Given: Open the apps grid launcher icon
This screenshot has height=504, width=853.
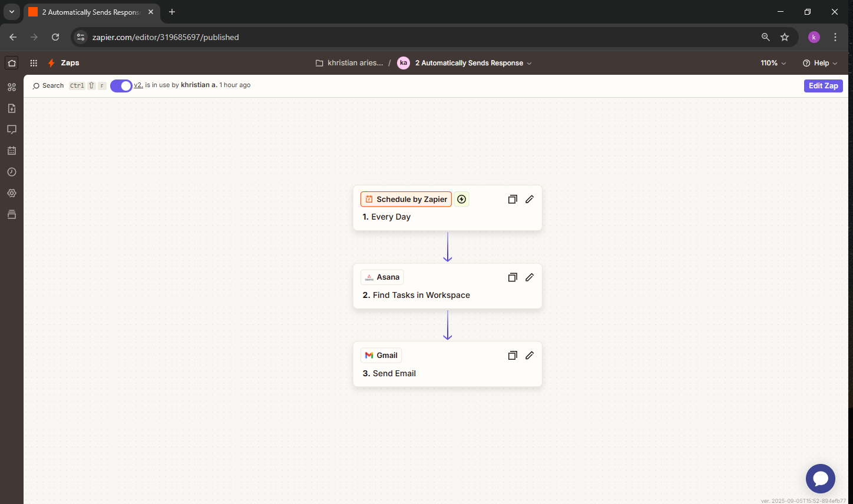Looking at the screenshot, I should click(34, 63).
